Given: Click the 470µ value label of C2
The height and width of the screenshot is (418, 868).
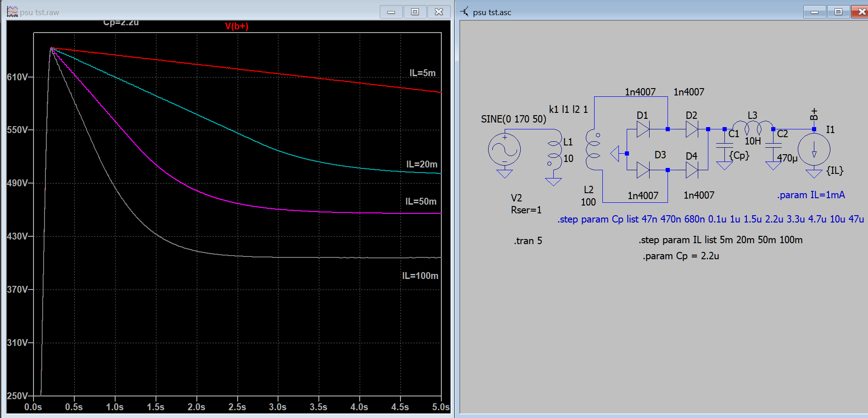Looking at the screenshot, I should [787, 158].
